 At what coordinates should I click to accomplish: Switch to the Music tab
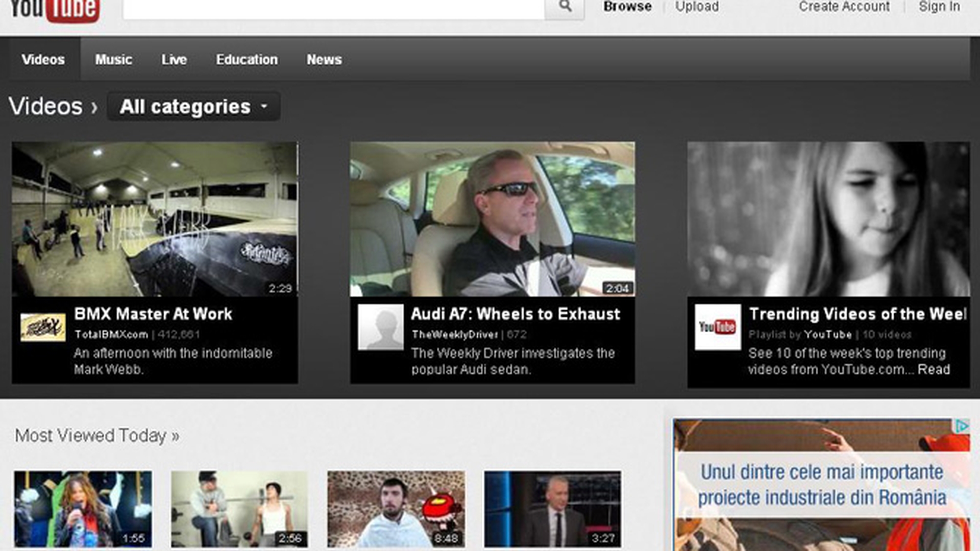pyautogui.click(x=113, y=60)
